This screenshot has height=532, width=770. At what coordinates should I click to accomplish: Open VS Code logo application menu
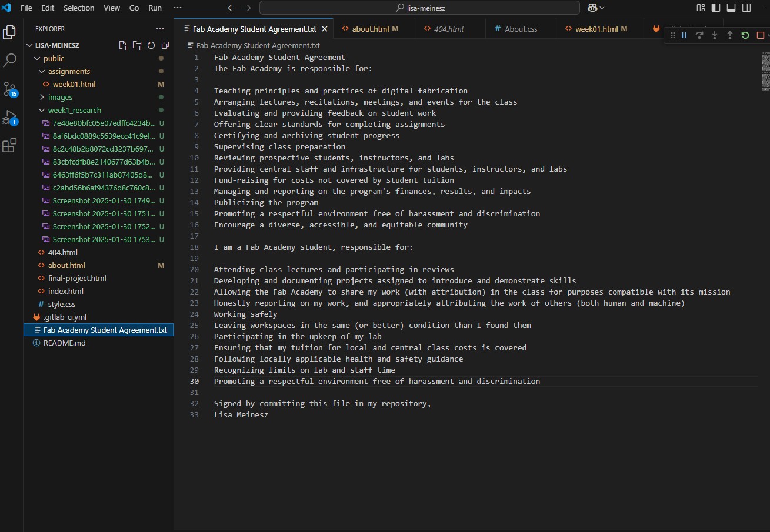7,8
